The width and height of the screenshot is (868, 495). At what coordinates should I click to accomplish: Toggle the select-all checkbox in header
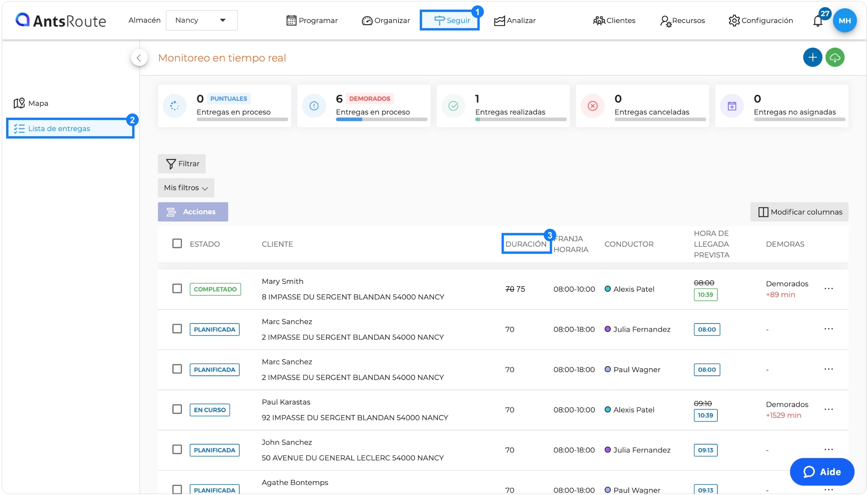[177, 244]
